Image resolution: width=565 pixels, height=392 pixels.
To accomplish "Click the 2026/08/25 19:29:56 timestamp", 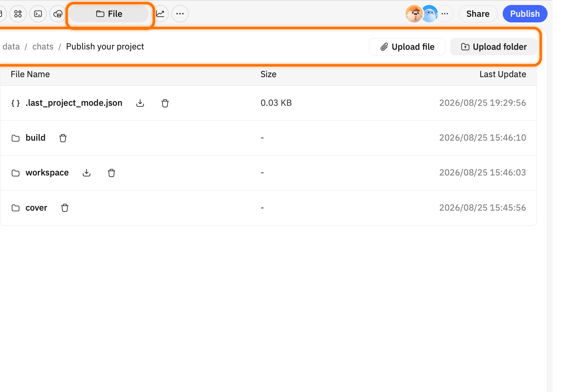I will point(482,103).
